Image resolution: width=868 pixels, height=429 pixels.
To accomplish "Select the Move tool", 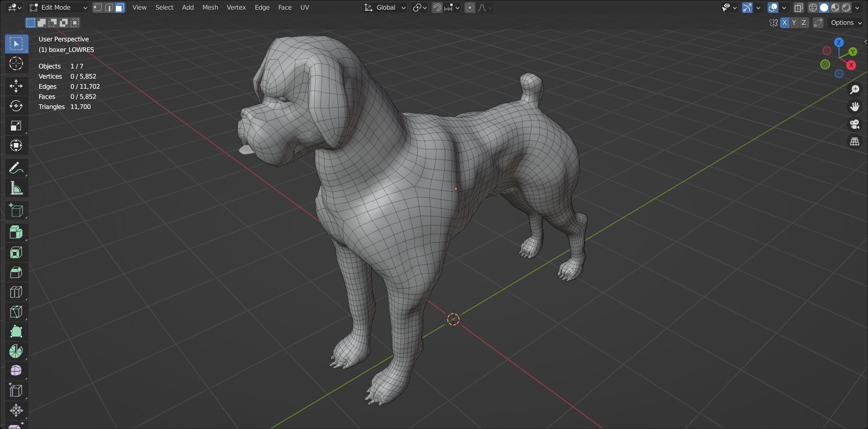I will tap(16, 86).
